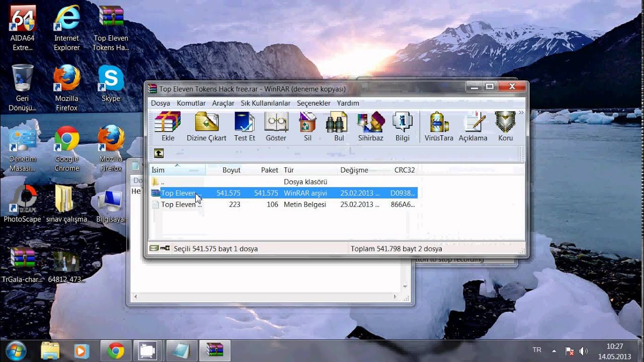Screen dimensions: 644x362
Task: Sort by Tür column header
Action: pyautogui.click(x=309, y=170)
